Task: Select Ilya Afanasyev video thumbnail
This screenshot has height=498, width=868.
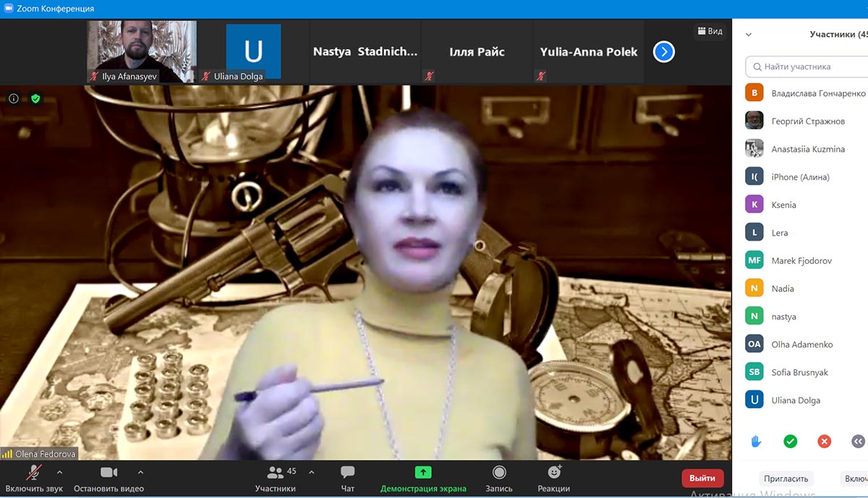Action: [142, 51]
